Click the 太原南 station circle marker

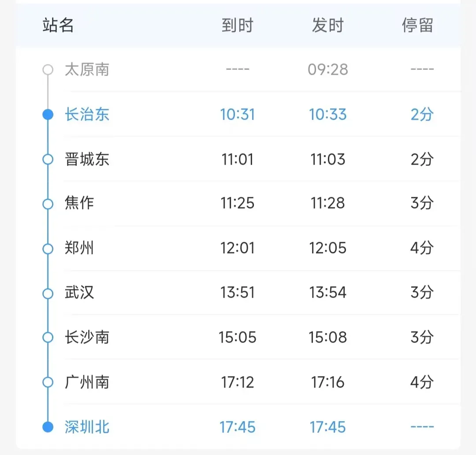tap(48, 70)
